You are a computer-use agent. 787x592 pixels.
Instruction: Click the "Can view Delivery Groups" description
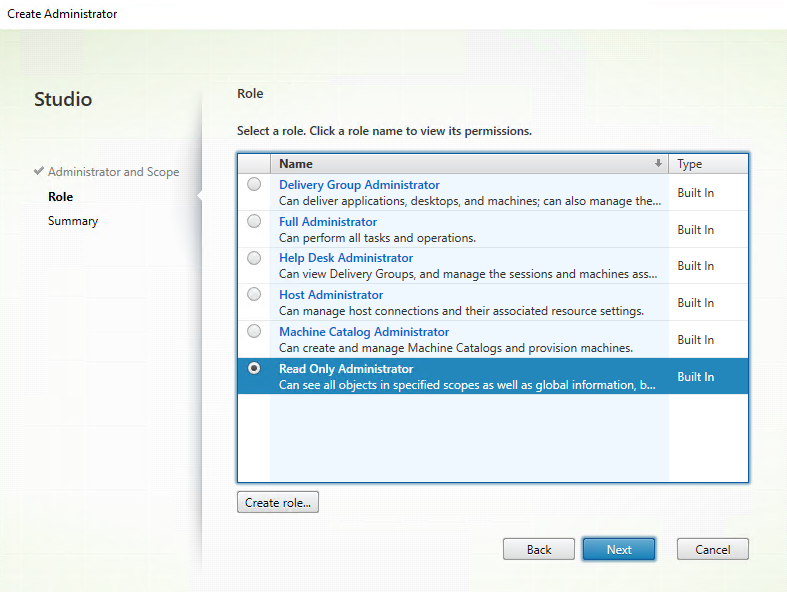[468, 274]
